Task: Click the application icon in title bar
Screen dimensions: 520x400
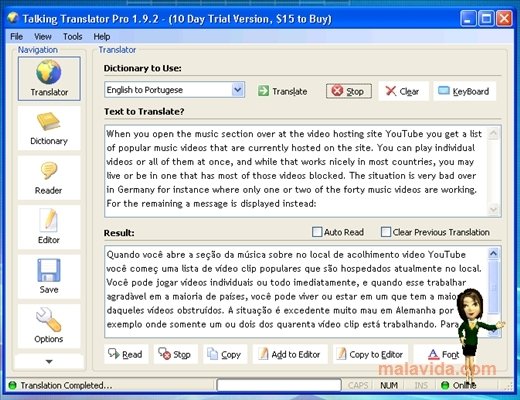Action: [13, 18]
